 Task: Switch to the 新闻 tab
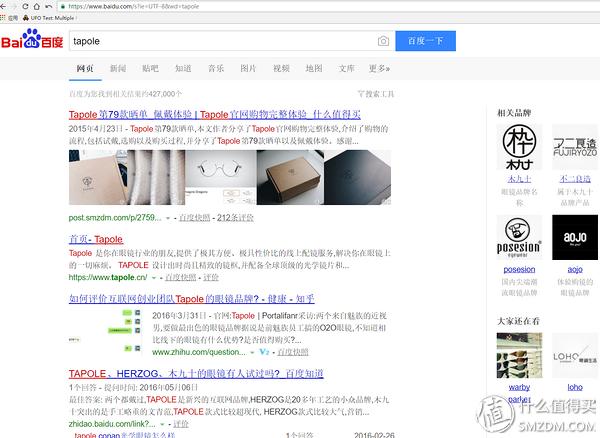click(x=118, y=68)
